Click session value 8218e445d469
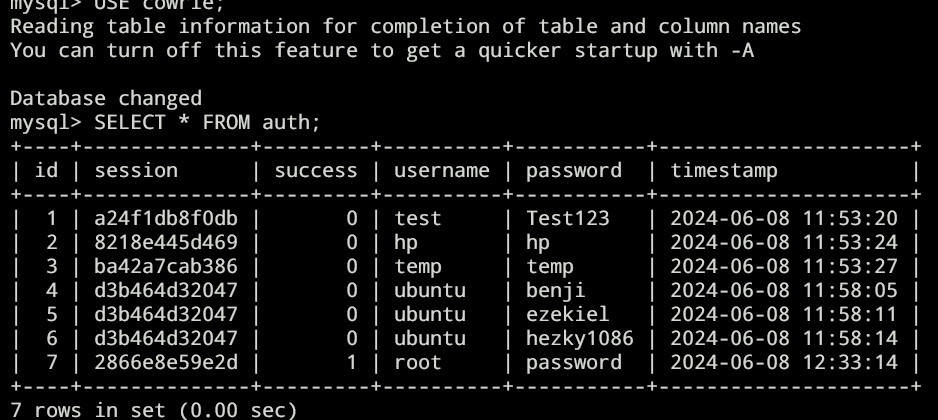 166,242
